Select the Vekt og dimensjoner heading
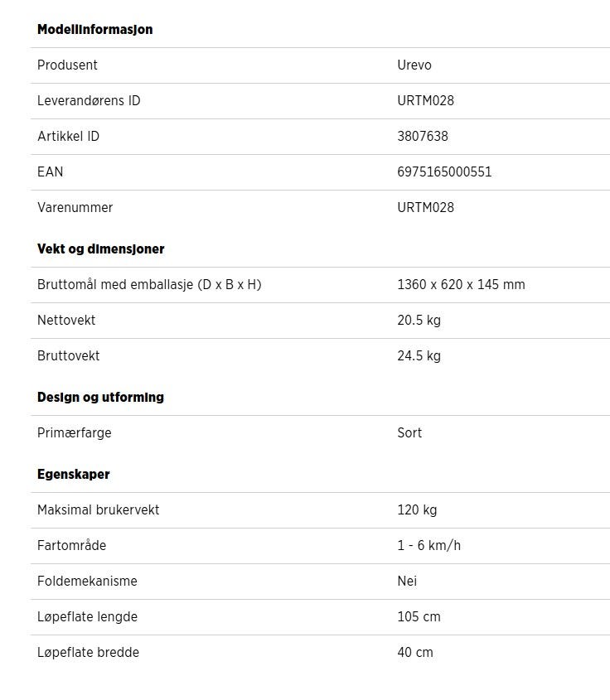The height and width of the screenshot is (700, 610). (100, 249)
